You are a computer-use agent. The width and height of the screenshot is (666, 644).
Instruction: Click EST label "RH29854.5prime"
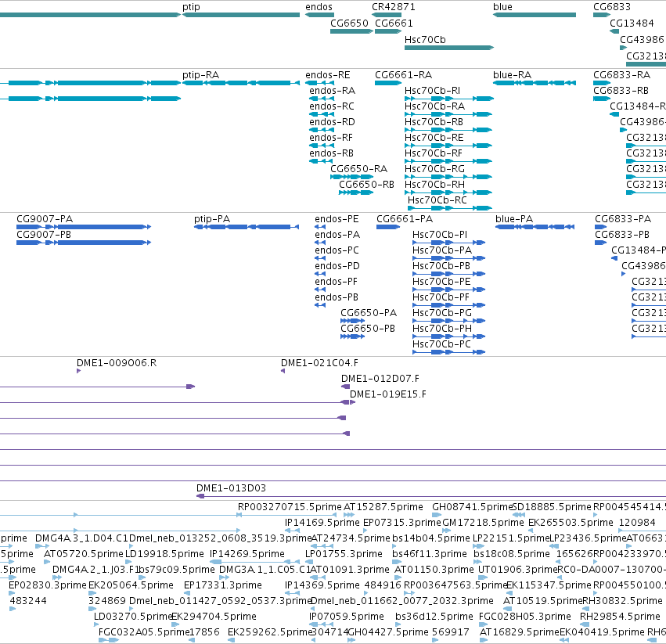620,617
